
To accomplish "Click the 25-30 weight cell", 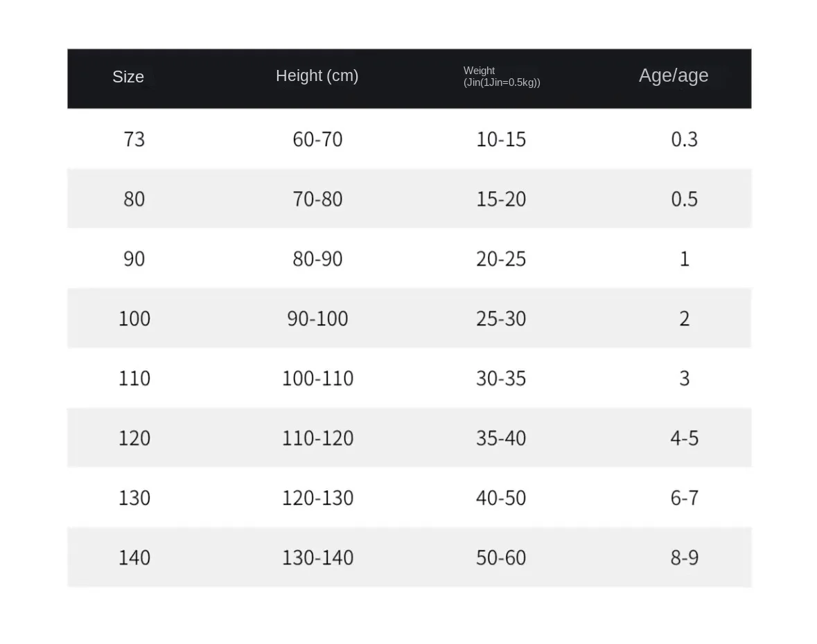I will pyautogui.click(x=500, y=319).
